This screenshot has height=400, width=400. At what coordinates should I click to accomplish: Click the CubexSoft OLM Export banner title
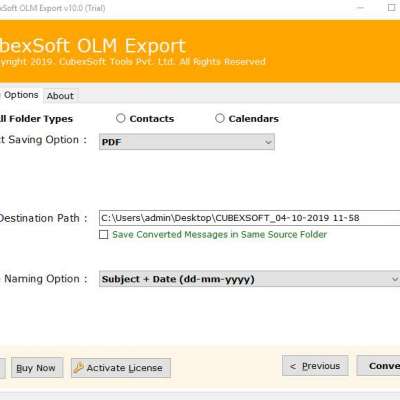coord(93,46)
